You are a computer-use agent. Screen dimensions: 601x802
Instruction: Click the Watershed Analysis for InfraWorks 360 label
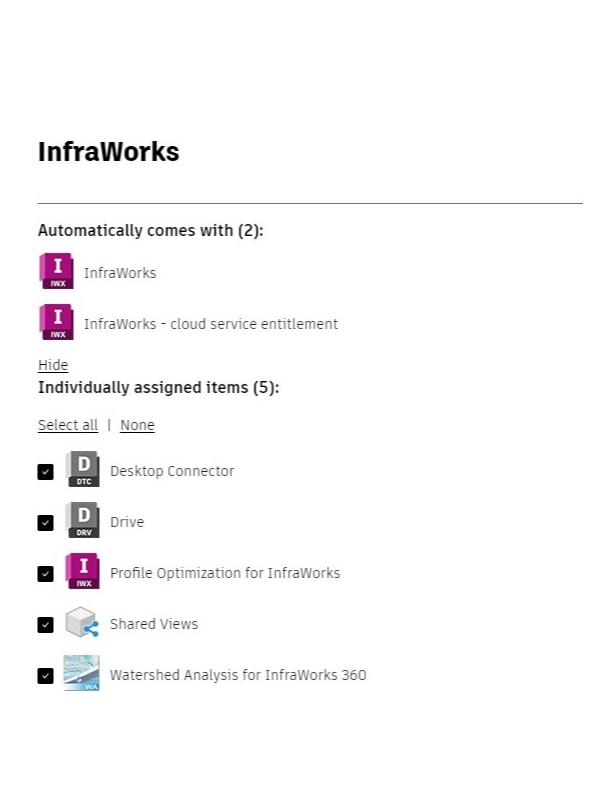pos(238,675)
